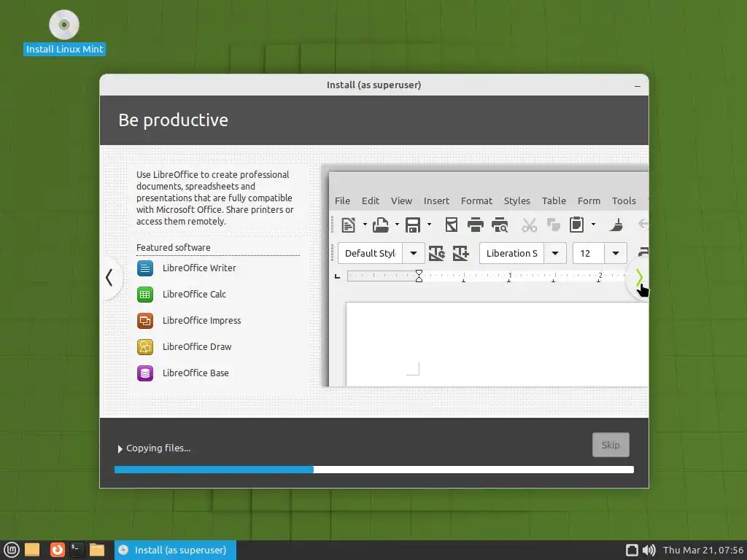Open the Liberation font name dropdown arrow

[555, 253]
